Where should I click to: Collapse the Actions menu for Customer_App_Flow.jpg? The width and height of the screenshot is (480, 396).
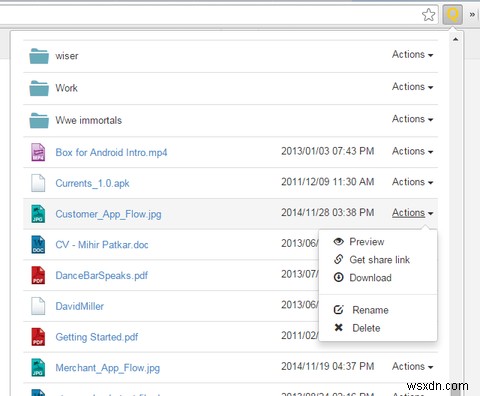pyautogui.click(x=413, y=213)
